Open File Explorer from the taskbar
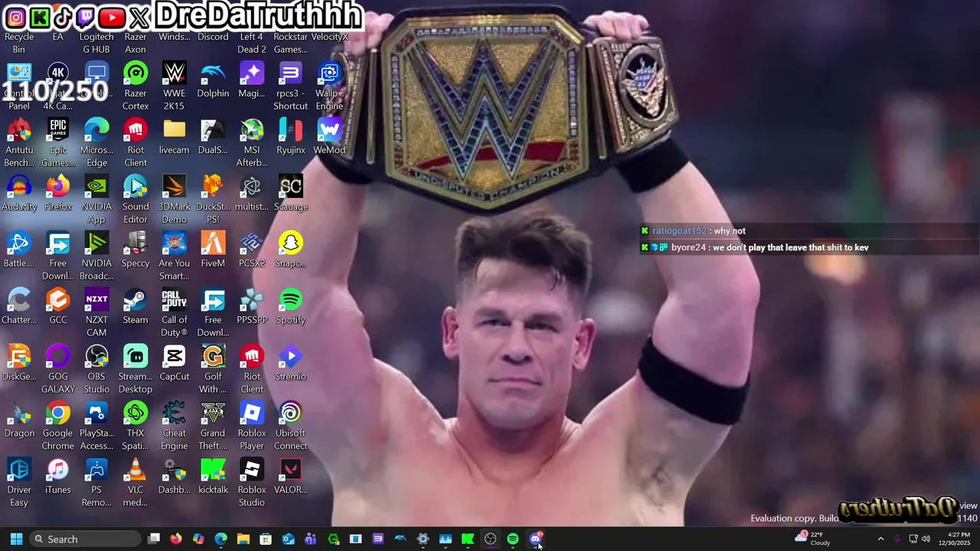980x551 pixels. pyautogui.click(x=243, y=539)
